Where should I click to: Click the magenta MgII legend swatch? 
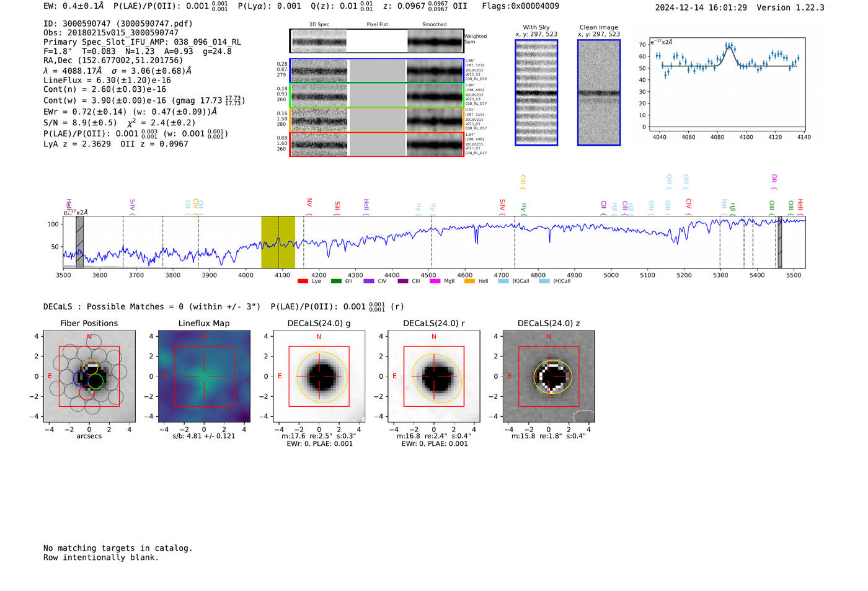[435, 281]
